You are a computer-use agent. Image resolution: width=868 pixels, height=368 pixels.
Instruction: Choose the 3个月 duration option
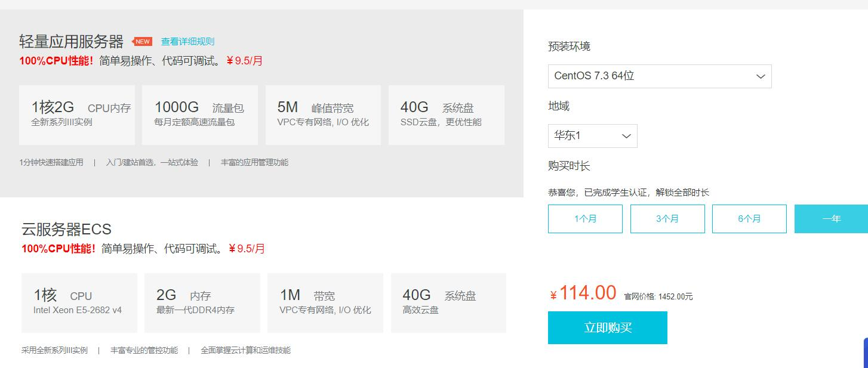pos(667,219)
